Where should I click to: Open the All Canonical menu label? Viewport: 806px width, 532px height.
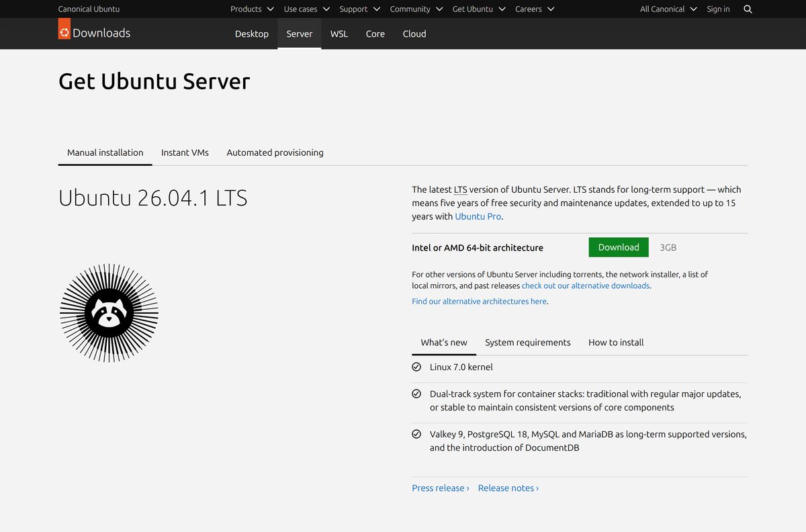[662, 9]
